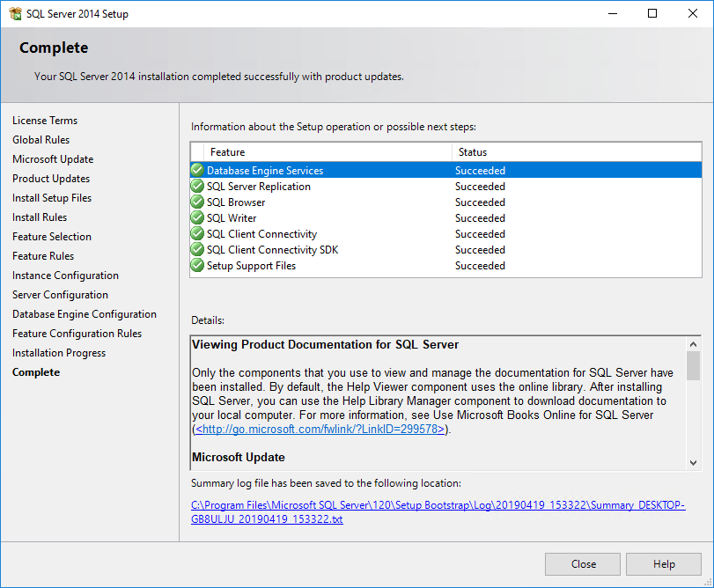The image size is (714, 588).
Task: Click Details scrollbar up arrow
Action: point(693,344)
